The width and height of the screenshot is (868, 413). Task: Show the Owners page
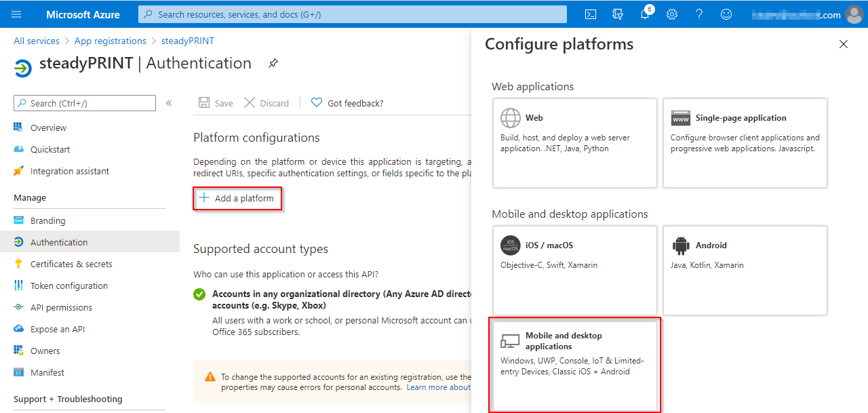pyautogui.click(x=45, y=351)
